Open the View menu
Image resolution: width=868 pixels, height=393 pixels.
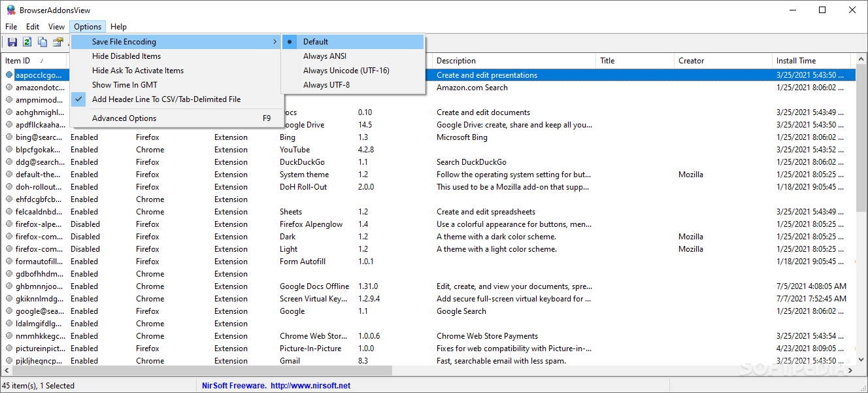tap(56, 27)
